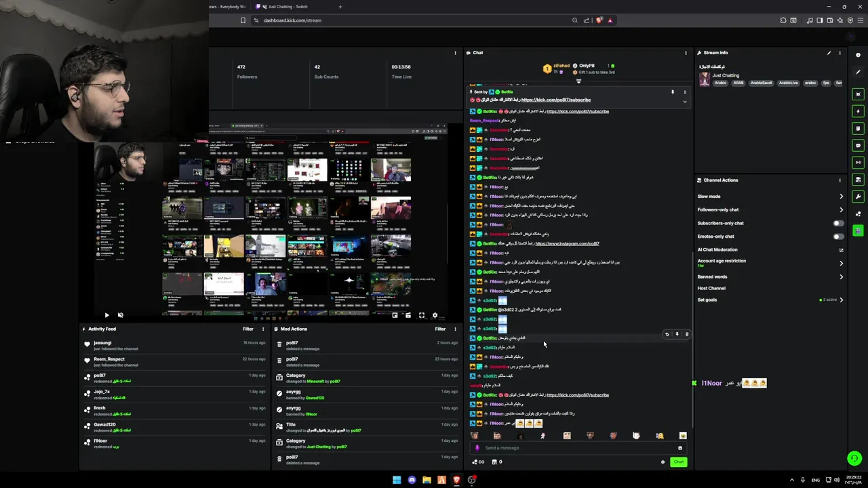Open a new browser tab

click(x=340, y=7)
